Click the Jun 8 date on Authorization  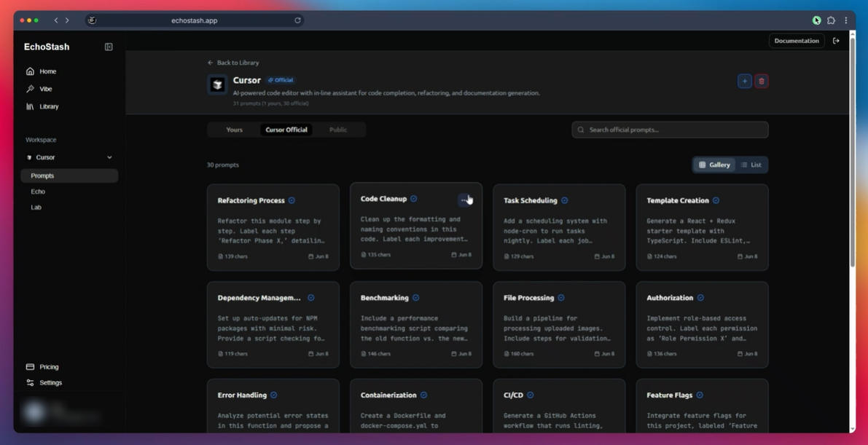click(x=747, y=354)
